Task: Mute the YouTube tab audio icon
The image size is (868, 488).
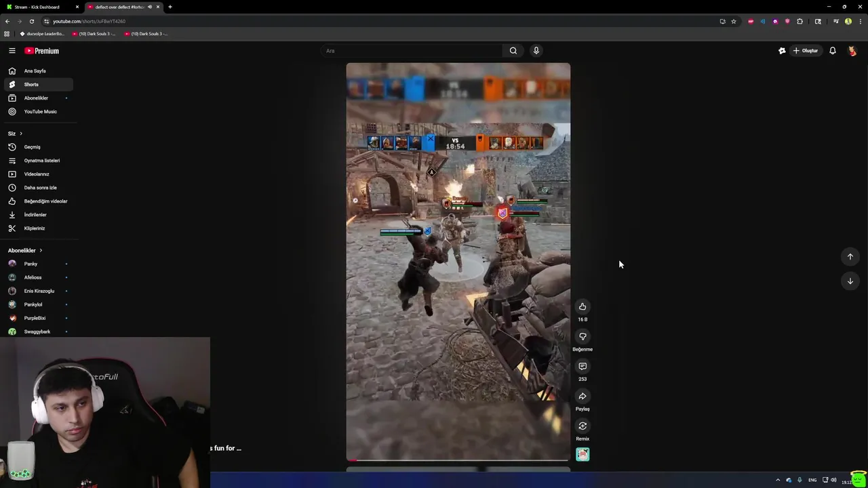Action: click(x=150, y=7)
